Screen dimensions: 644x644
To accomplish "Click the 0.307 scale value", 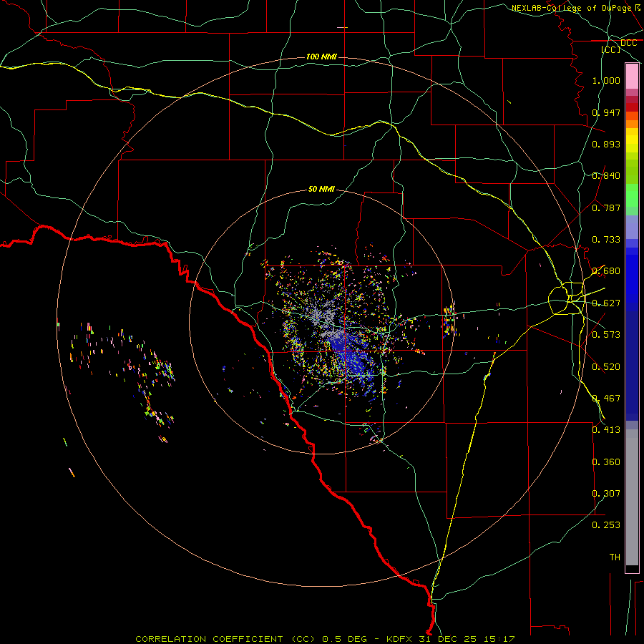I will [606, 494].
